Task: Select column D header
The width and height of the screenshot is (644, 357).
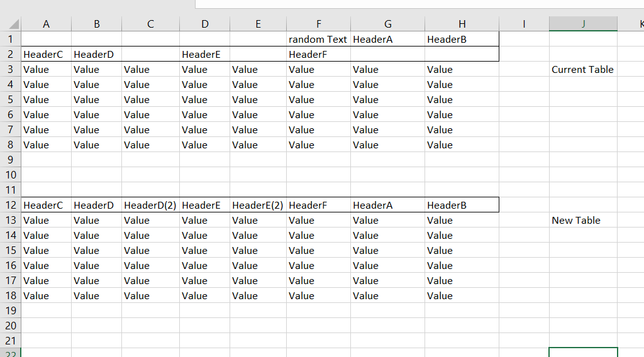Action: tap(204, 24)
